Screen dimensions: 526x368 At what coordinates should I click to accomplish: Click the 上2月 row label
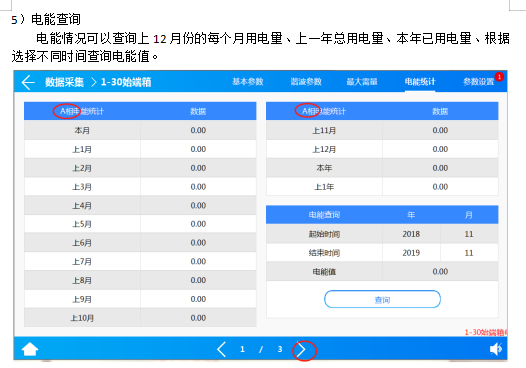(82, 168)
